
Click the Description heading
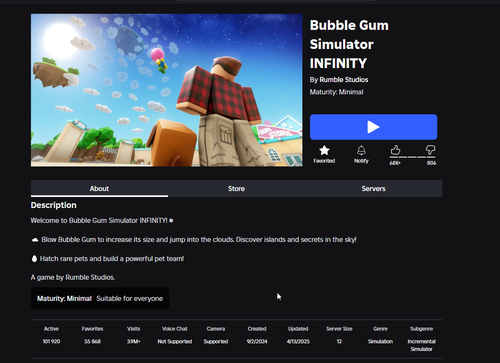(54, 205)
